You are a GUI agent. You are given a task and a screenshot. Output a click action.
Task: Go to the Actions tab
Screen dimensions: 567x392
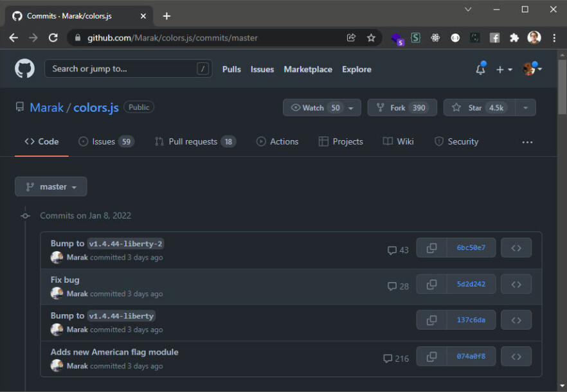click(277, 142)
